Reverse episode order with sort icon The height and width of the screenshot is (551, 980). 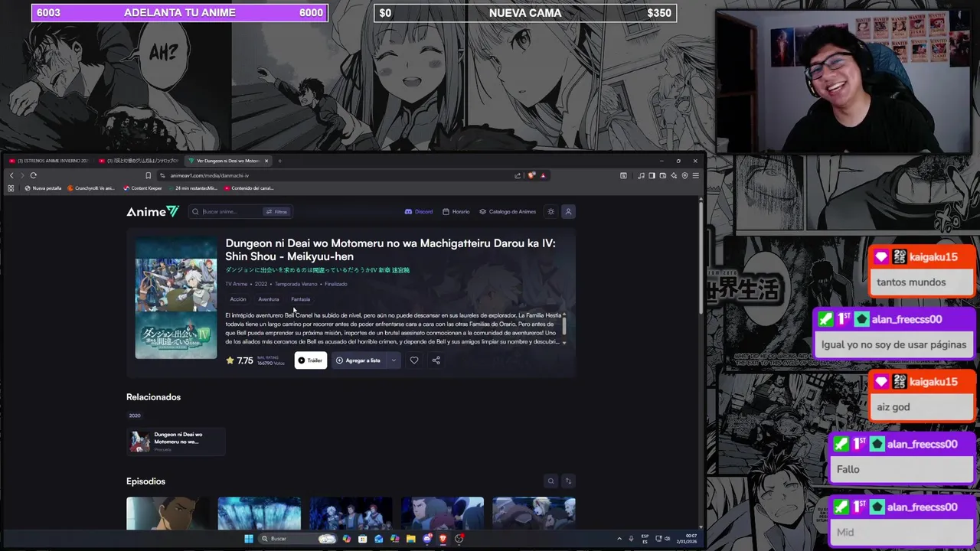(x=568, y=481)
